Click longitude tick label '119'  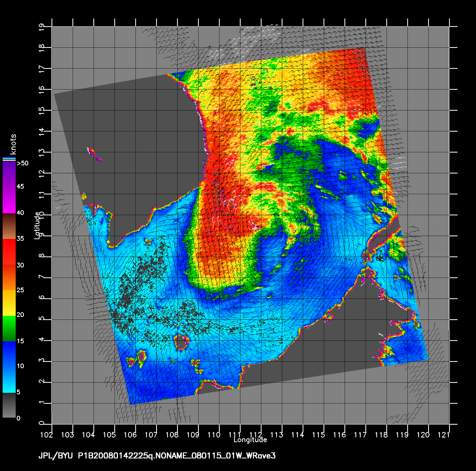point(402,435)
